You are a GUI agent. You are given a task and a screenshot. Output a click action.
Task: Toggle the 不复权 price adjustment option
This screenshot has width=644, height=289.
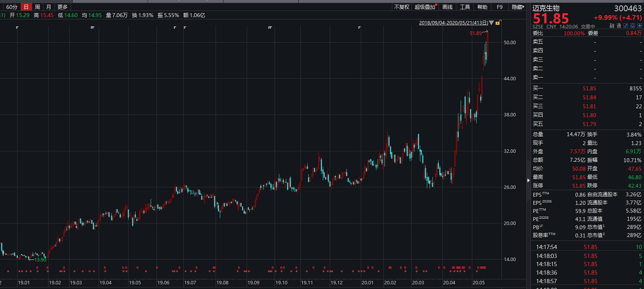pyautogui.click(x=402, y=7)
